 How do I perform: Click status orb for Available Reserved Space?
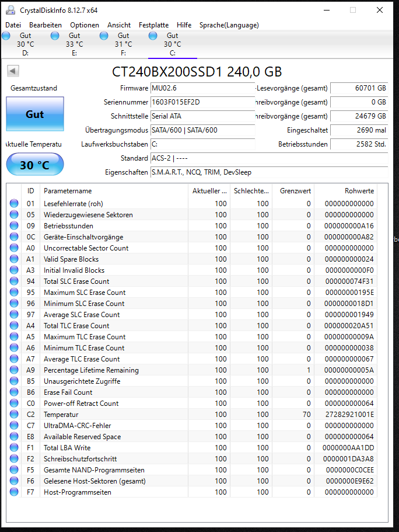(14, 436)
